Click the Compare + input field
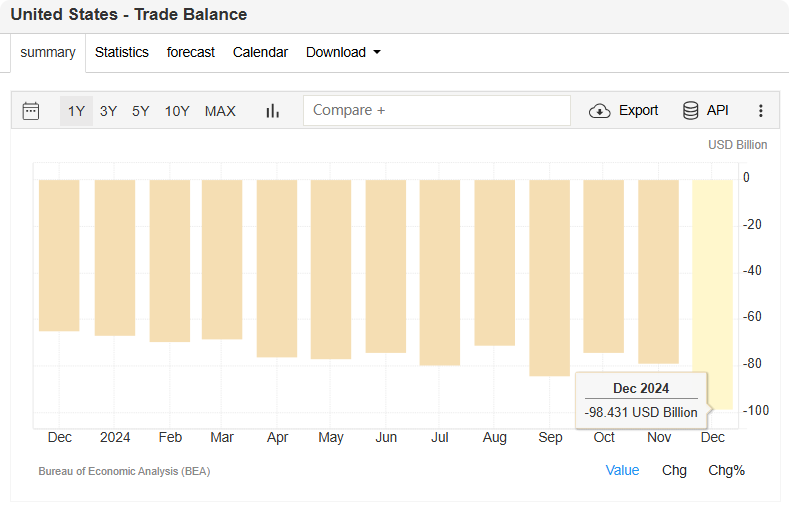789x512 pixels. point(436,110)
